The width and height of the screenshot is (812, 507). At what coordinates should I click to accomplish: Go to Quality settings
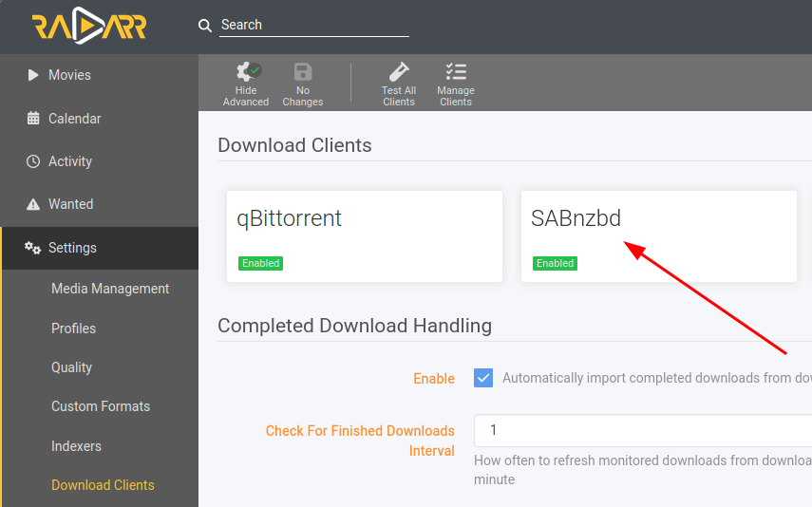point(71,367)
